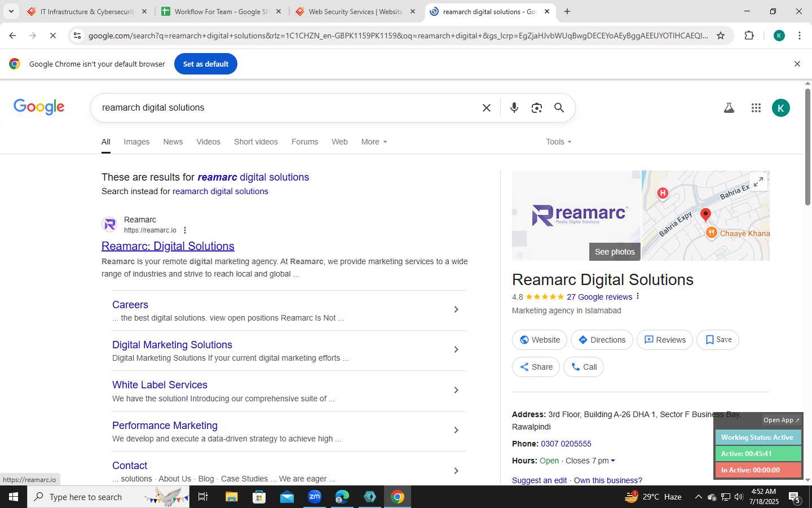Bookmark this page with the star icon

tap(721, 36)
